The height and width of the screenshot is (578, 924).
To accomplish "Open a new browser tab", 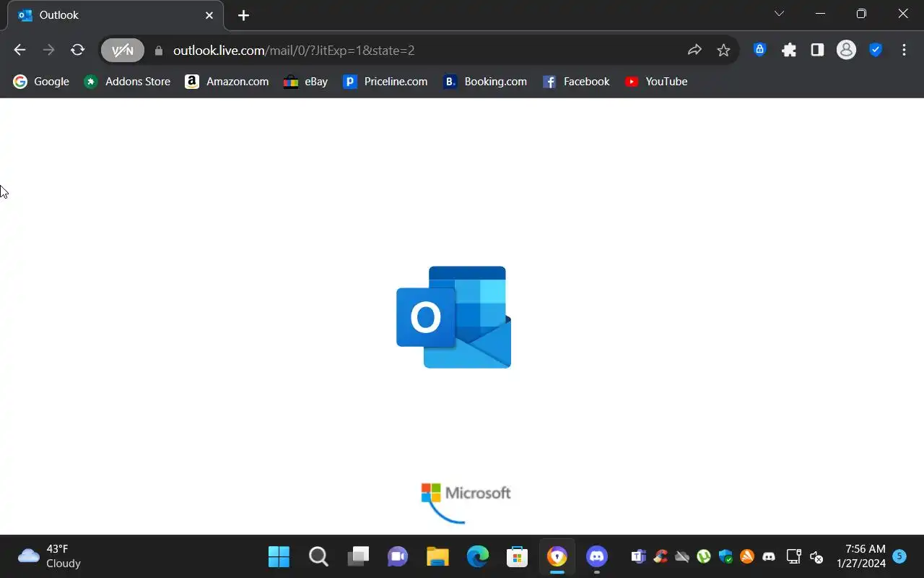I will [244, 15].
